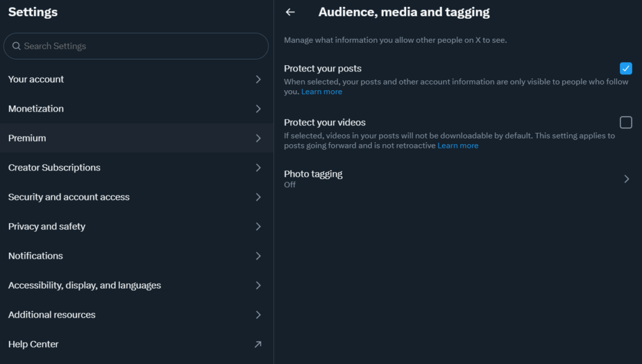
Task: Expand the Privacy and safety chevron
Action: tap(258, 227)
